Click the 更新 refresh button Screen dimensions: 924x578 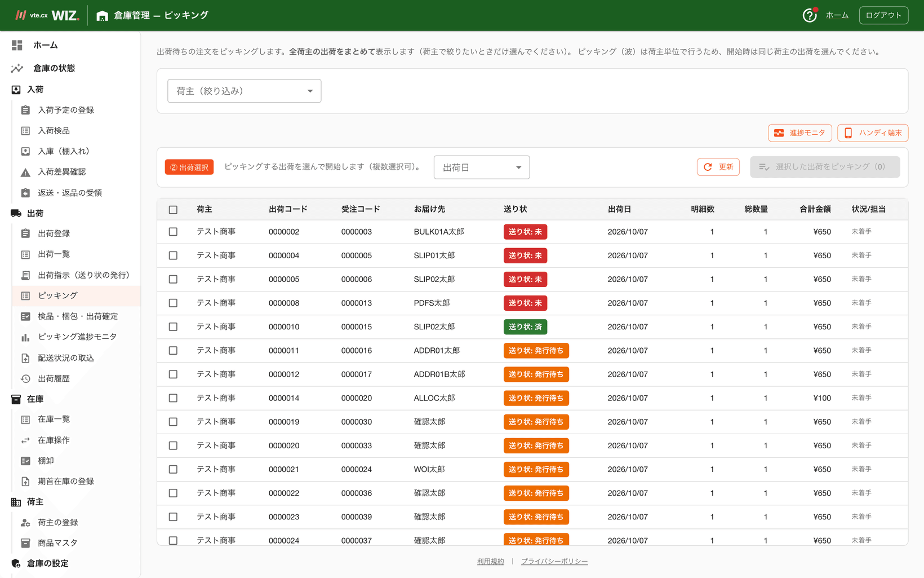718,167
